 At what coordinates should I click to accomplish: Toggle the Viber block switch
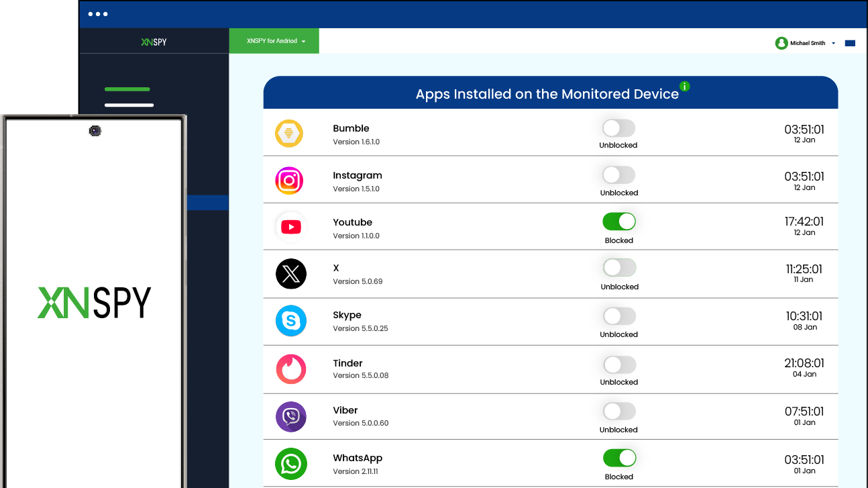point(618,411)
